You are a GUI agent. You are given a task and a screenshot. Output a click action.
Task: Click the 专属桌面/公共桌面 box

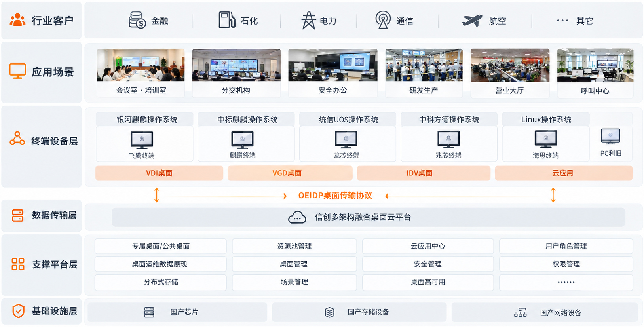(161, 246)
